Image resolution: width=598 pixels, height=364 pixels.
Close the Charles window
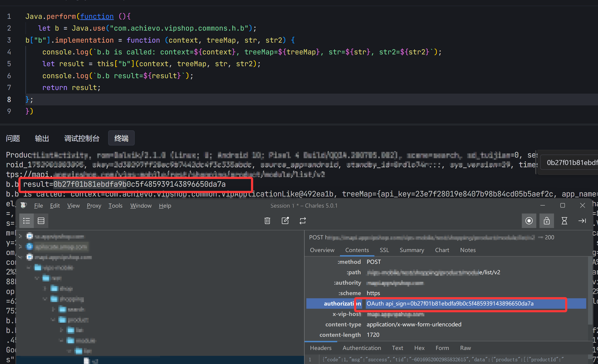click(583, 205)
